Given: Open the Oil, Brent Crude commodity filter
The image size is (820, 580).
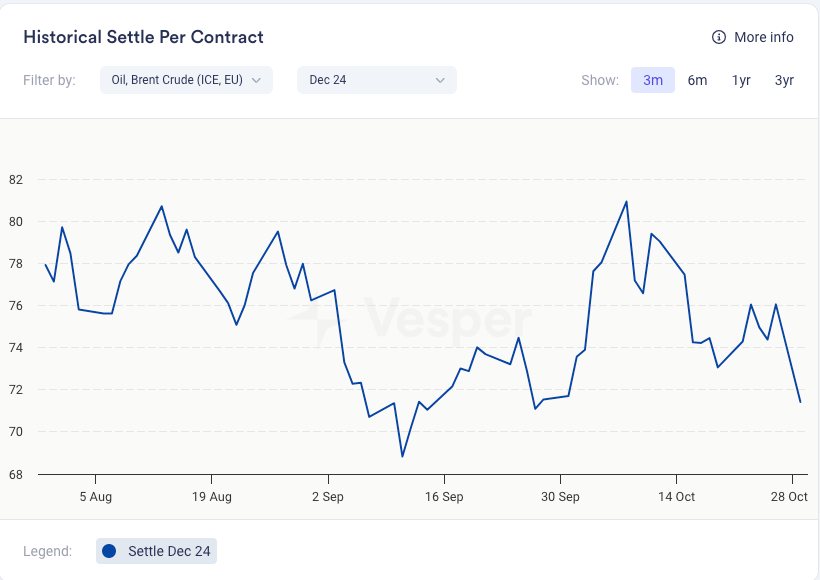Looking at the screenshot, I should (176, 80).
